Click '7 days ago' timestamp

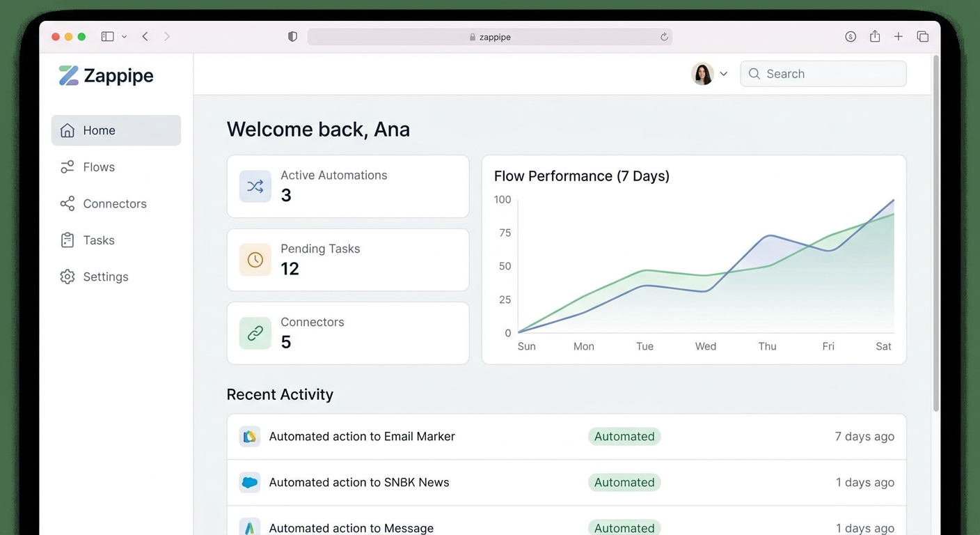(x=864, y=437)
